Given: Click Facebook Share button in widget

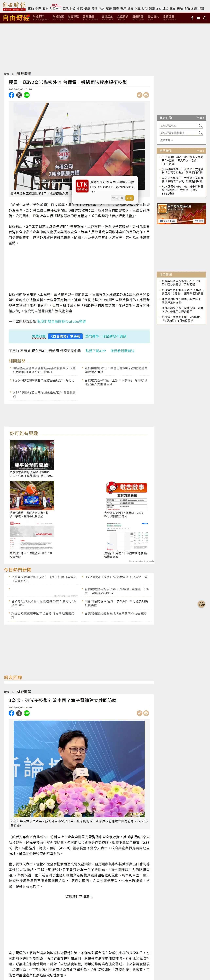Looking at the screenshot, I should coord(199,221).
